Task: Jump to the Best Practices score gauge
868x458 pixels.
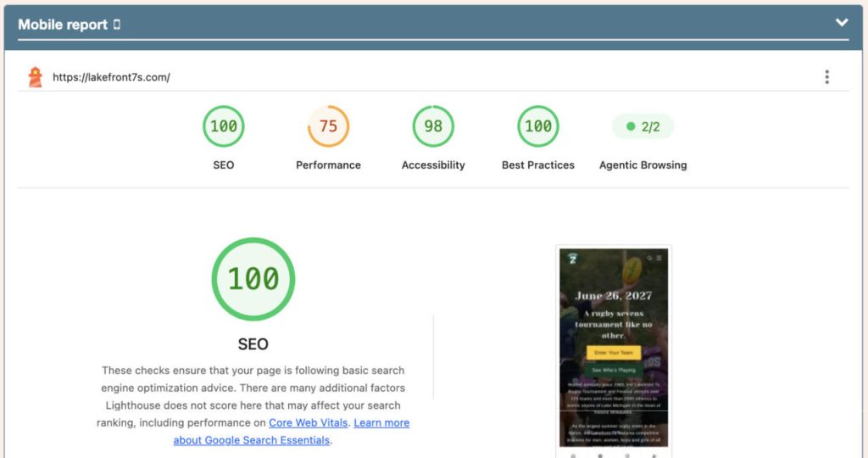Action: coord(538,126)
